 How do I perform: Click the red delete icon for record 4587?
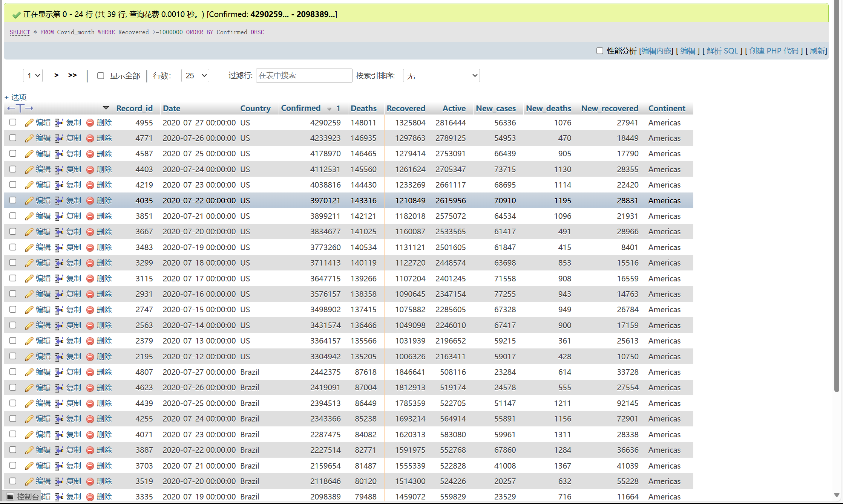(90, 154)
